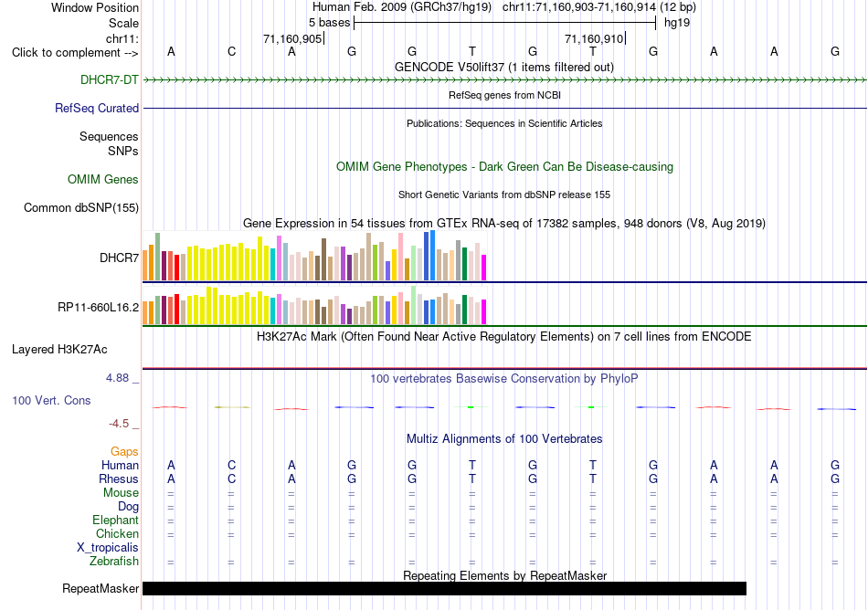The height and width of the screenshot is (610, 868).
Task: Select the Layered H3K27Ac track label
Action: pyautogui.click(x=59, y=349)
